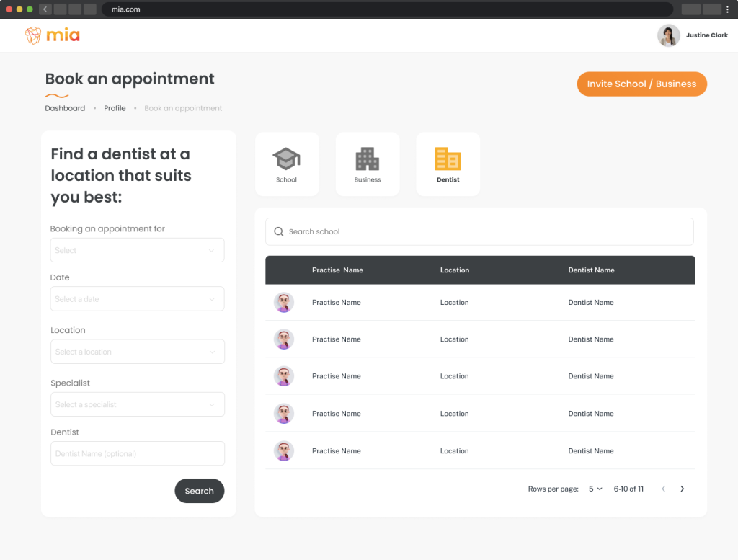738x560 pixels.
Task: Click the Dashboard breadcrumb link
Action: coord(65,108)
